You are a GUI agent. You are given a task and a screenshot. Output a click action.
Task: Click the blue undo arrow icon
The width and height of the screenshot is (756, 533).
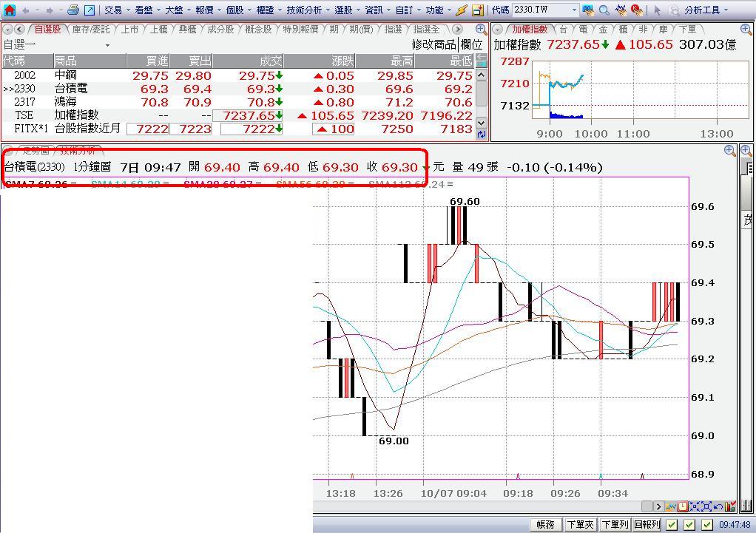point(718,506)
